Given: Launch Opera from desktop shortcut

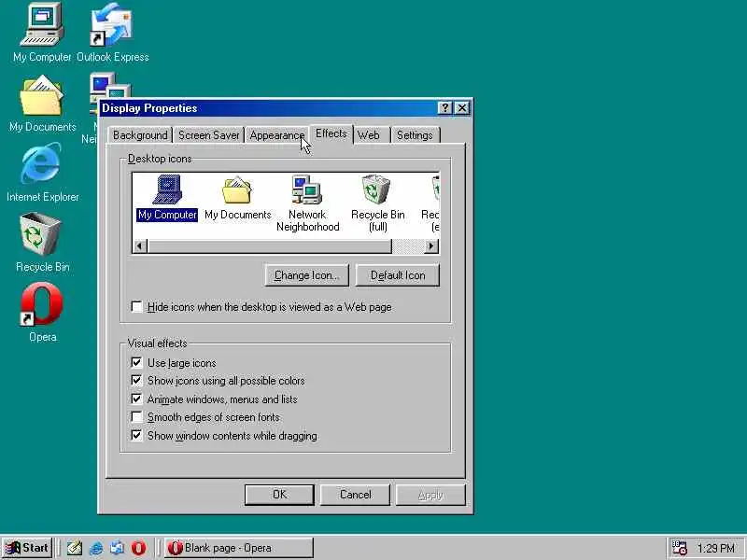Looking at the screenshot, I should pos(42,313).
